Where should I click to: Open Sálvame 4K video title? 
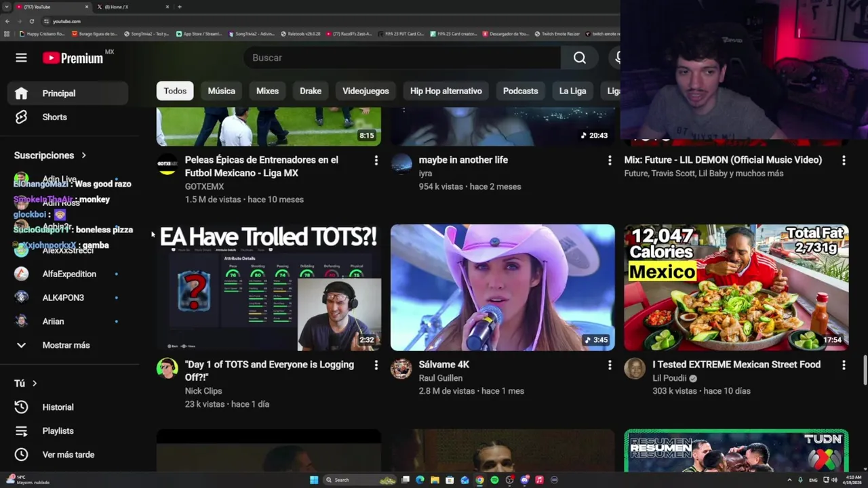444,365
